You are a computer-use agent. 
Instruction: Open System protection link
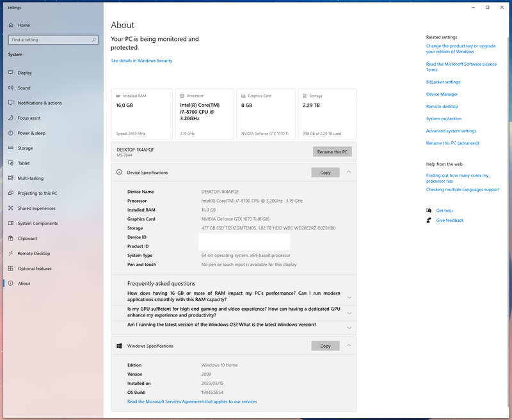pyautogui.click(x=444, y=119)
